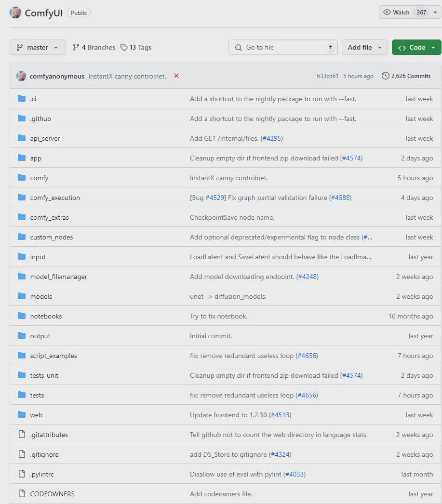
Task: Click the comfyanonymous user avatar
Action: [21, 76]
